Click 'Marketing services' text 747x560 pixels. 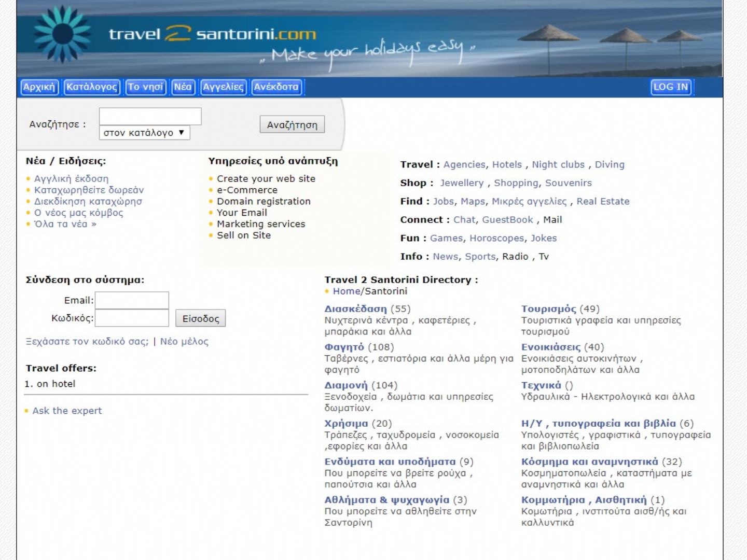[261, 224]
